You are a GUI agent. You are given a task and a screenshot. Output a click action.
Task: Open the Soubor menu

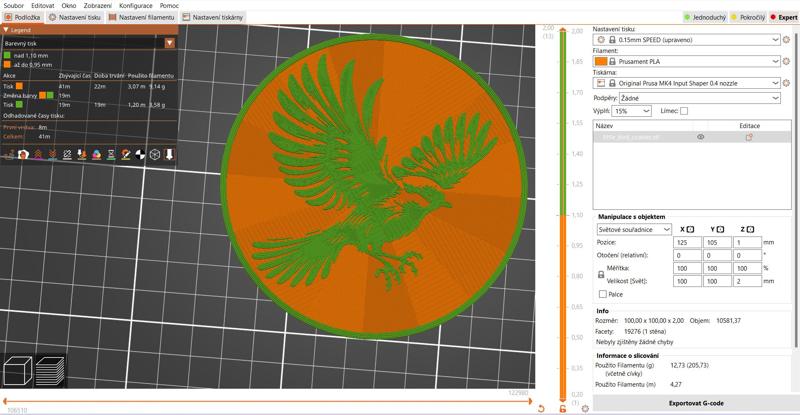pyautogui.click(x=14, y=6)
